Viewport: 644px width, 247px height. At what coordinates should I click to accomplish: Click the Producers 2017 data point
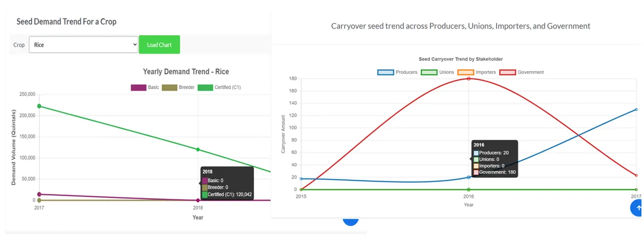(636, 109)
